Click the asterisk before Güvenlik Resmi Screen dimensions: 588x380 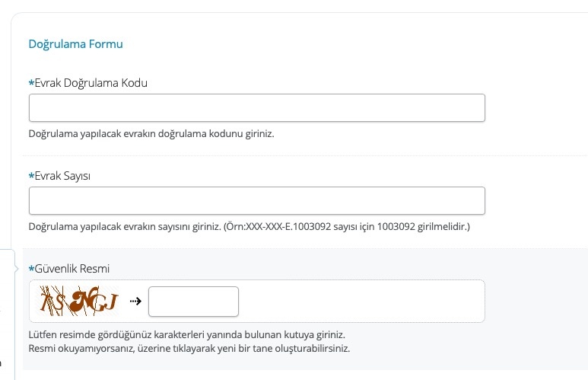[31, 269]
